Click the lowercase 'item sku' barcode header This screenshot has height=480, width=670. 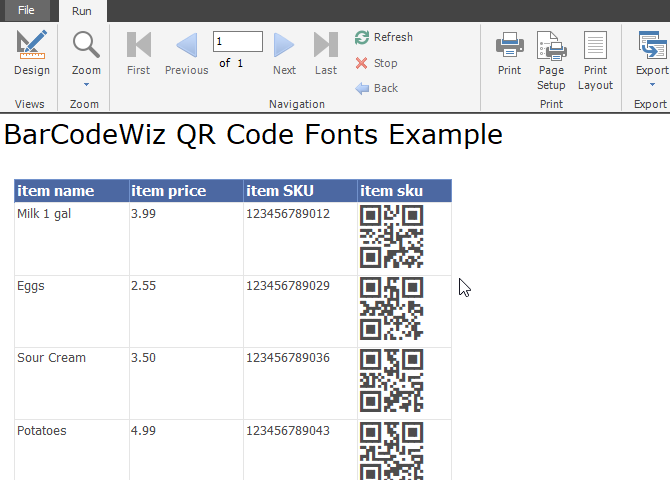pos(405,191)
